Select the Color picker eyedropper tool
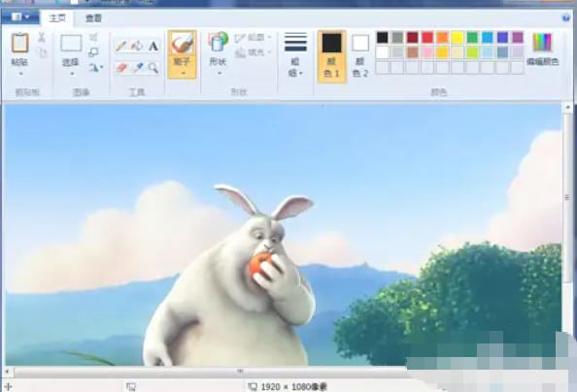Viewport: 577px width, 392px height. (138, 68)
